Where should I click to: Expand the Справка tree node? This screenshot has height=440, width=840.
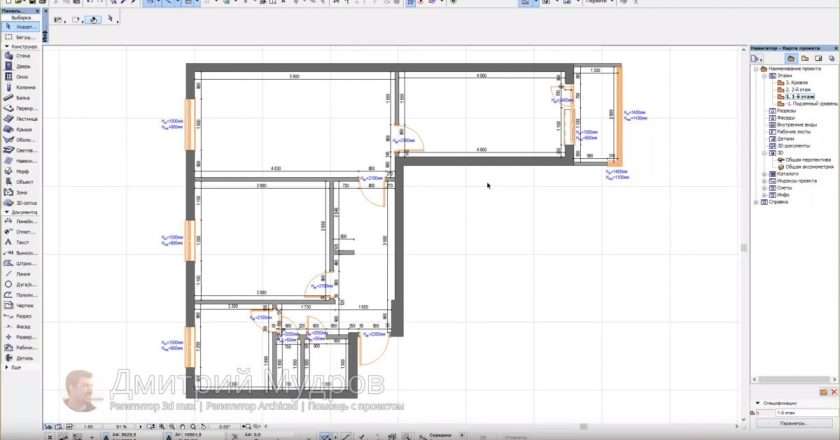coord(756,203)
